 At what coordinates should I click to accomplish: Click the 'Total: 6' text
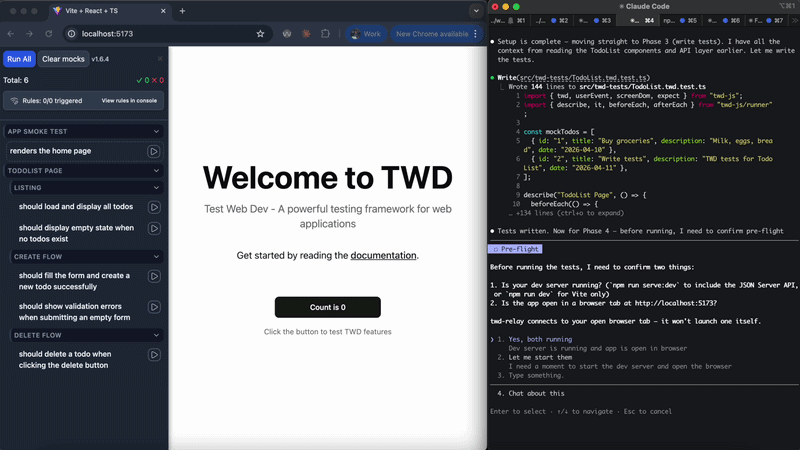[x=16, y=80]
